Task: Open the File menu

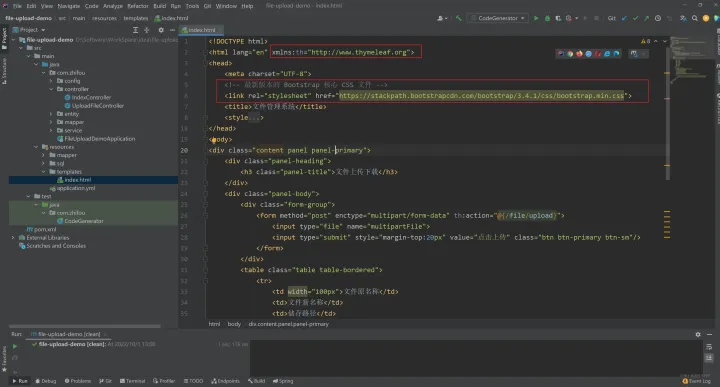Action: pos(17,6)
